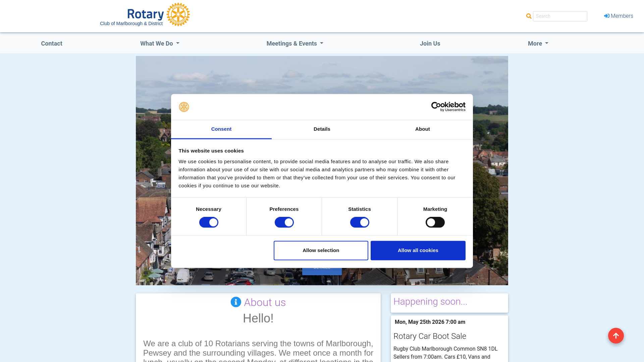
Task: Click the red scroll-to-top arrow button
Action: [x=616, y=336]
